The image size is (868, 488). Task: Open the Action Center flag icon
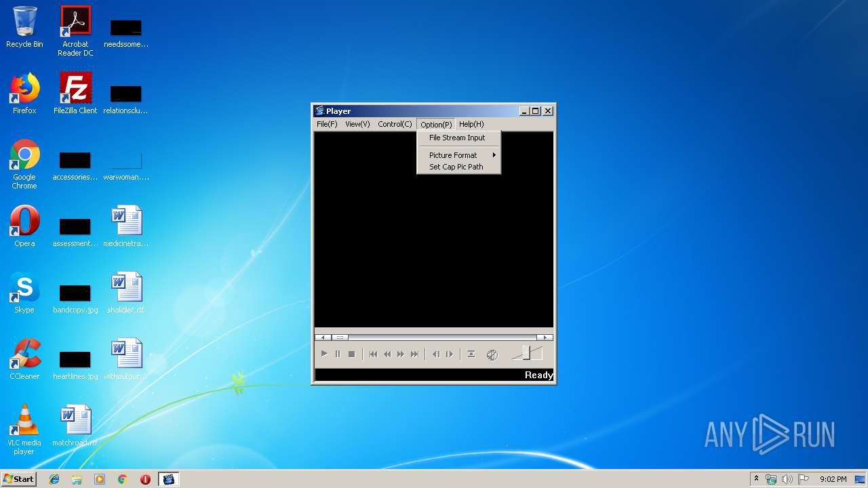[x=804, y=479]
